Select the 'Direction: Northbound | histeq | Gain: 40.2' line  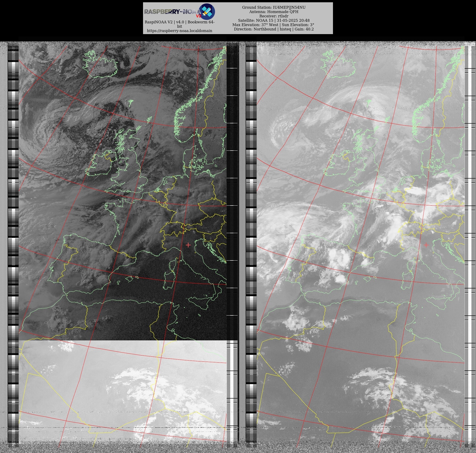pos(273,29)
